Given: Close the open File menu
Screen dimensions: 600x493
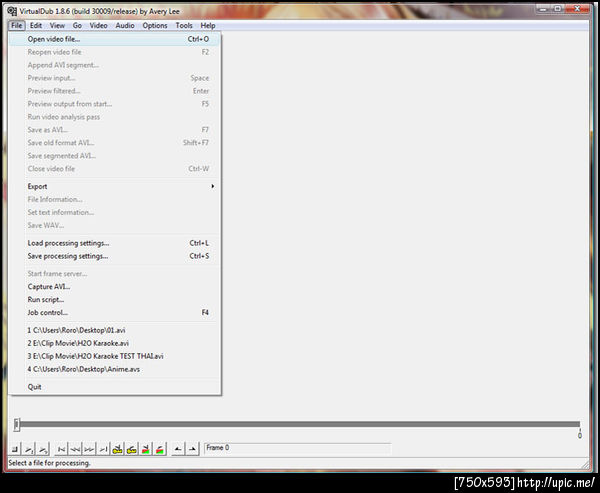Looking at the screenshot, I should coord(17,26).
